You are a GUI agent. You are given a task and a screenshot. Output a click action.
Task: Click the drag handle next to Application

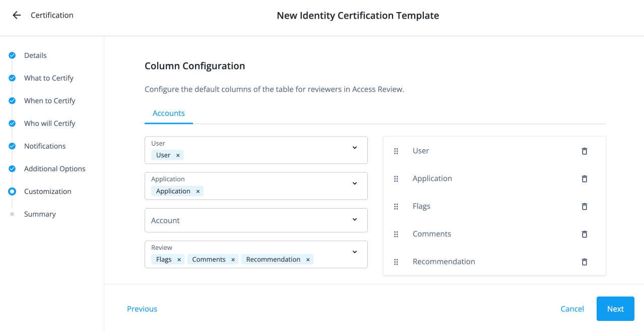396,178
